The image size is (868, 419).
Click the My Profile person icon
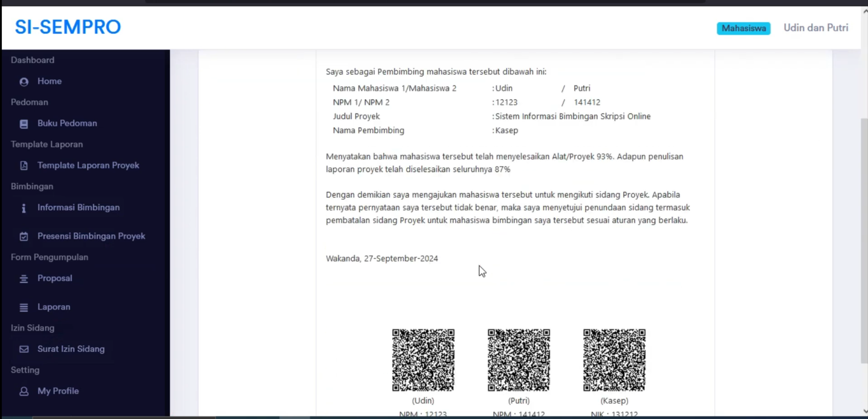tap(24, 391)
